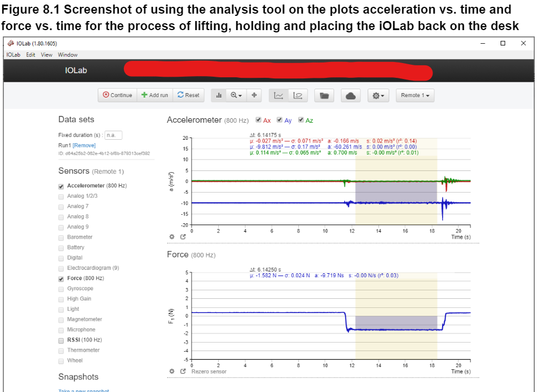Click the Add run button
Image resolution: width=537 pixels, height=392 pixels.
click(x=154, y=95)
